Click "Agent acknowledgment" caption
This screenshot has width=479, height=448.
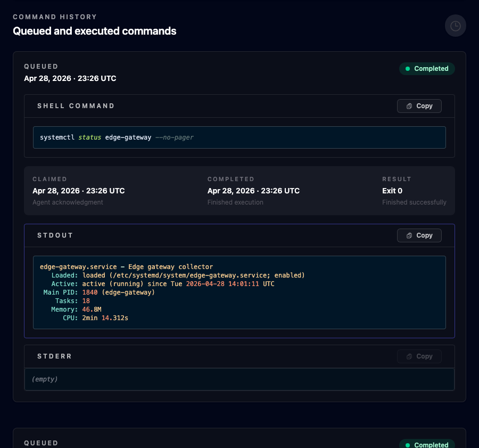pos(68,202)
